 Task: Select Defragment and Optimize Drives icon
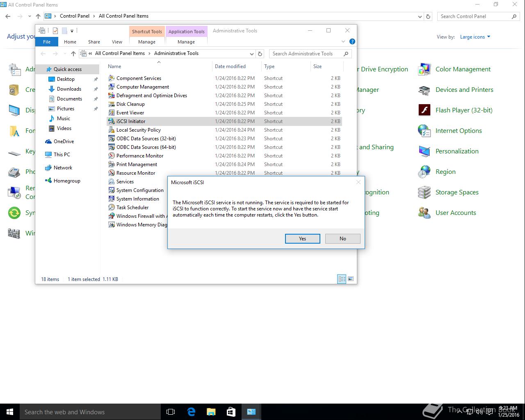(x=111, y=95)
